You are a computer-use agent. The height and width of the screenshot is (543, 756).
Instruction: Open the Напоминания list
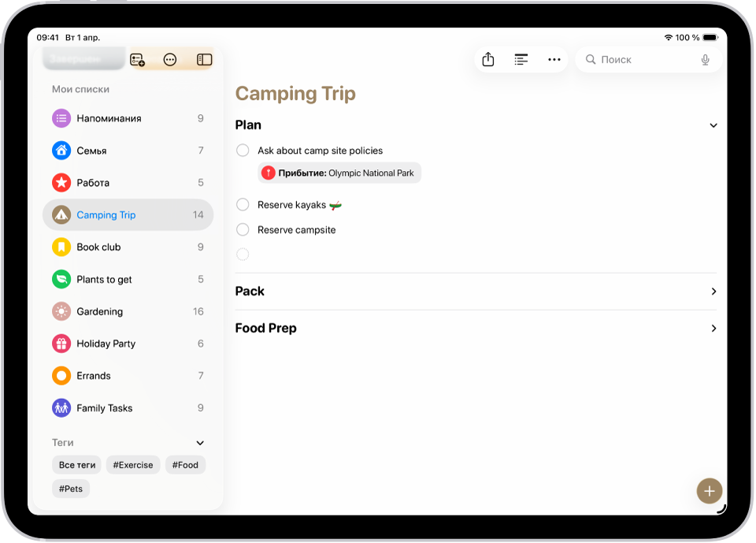[128, 118]
